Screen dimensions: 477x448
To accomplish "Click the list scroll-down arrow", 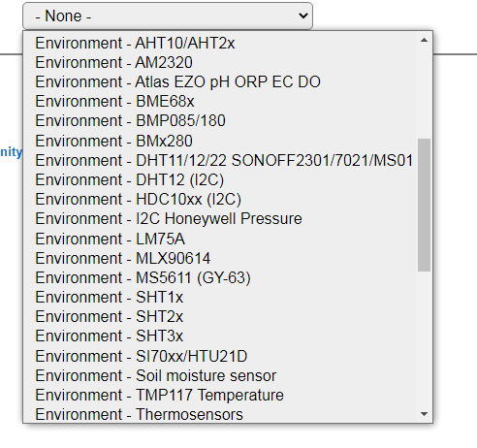I will coord(424,414).
